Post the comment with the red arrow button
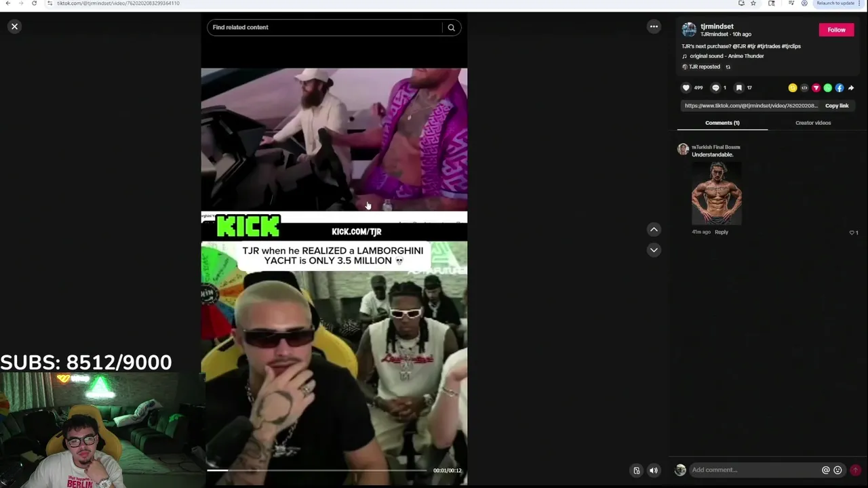This screenshot has width=868, height=488. click(855, 470)
